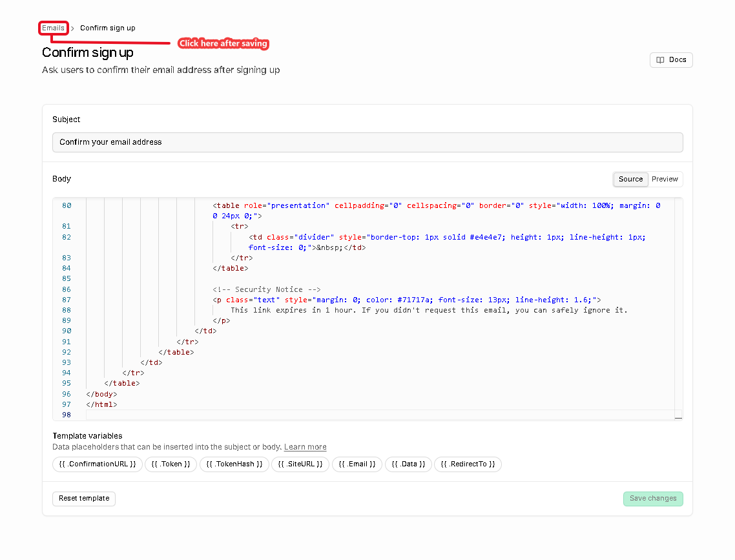Open the Docs button

(x=671, y=60)
